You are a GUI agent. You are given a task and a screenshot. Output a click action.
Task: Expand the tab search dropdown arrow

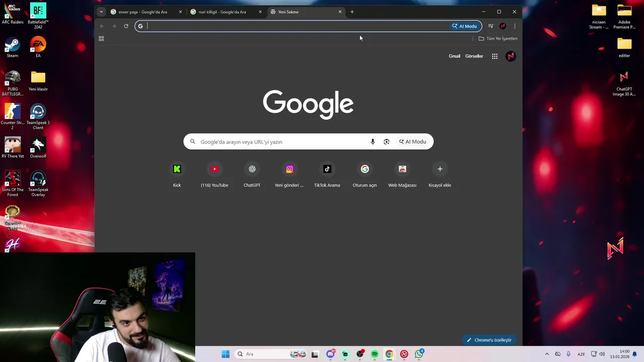pyautogui.click(x=101, y=12)
